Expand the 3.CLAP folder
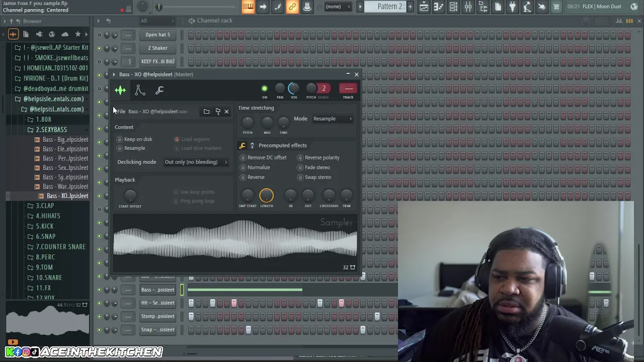The image size is (644, 362). click(45, 206)
